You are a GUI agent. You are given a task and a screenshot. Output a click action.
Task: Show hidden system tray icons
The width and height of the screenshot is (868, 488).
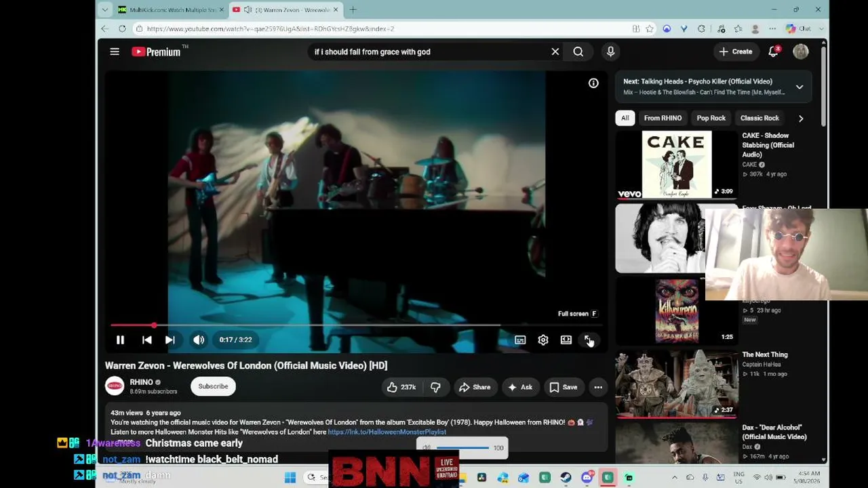674,478
